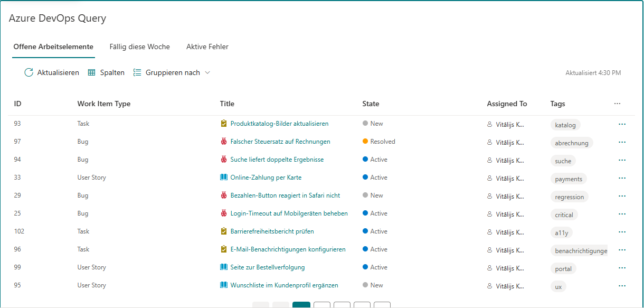Click the abrechnung tag

[572, 143]
